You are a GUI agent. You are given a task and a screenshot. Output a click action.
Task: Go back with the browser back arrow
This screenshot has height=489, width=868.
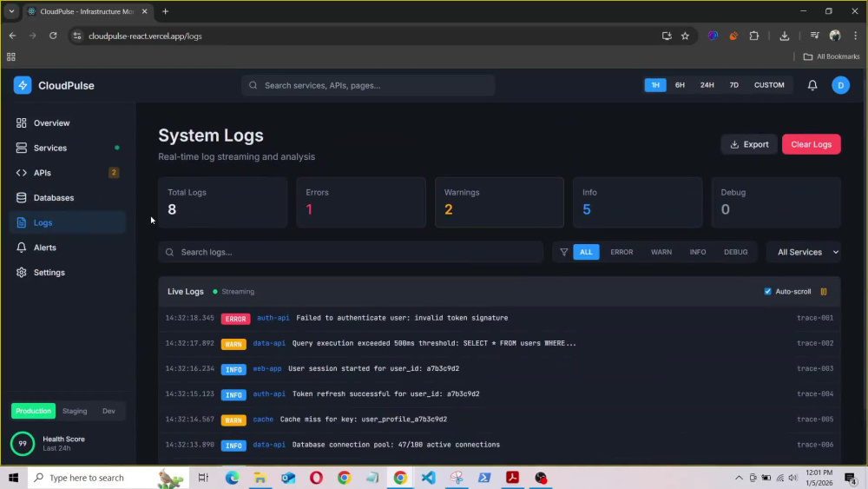[13, 36]
